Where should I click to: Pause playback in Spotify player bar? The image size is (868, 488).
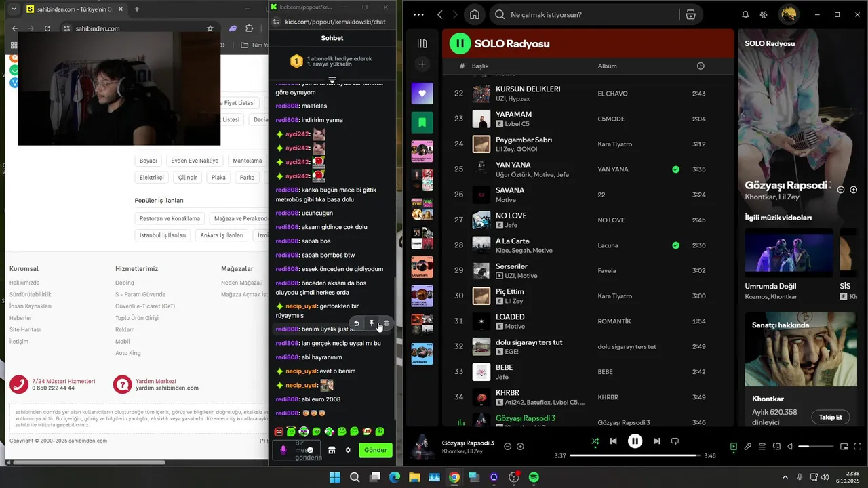(635, 441)
